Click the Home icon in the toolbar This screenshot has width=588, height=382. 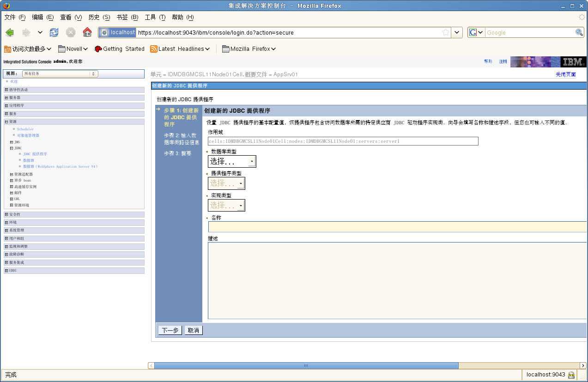[87, 32]
